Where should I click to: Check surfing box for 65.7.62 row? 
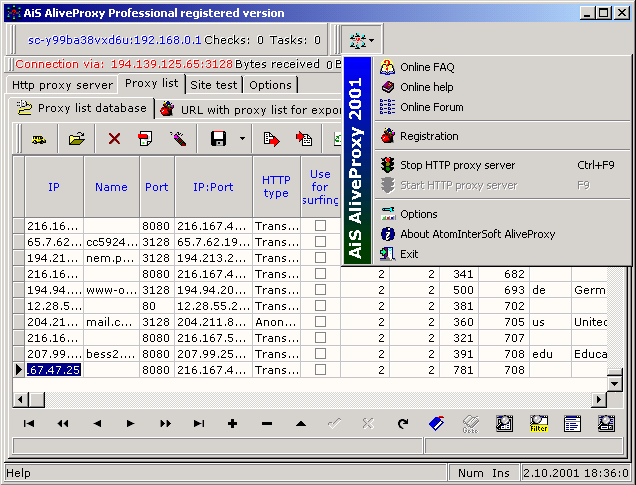click(320, 242)
